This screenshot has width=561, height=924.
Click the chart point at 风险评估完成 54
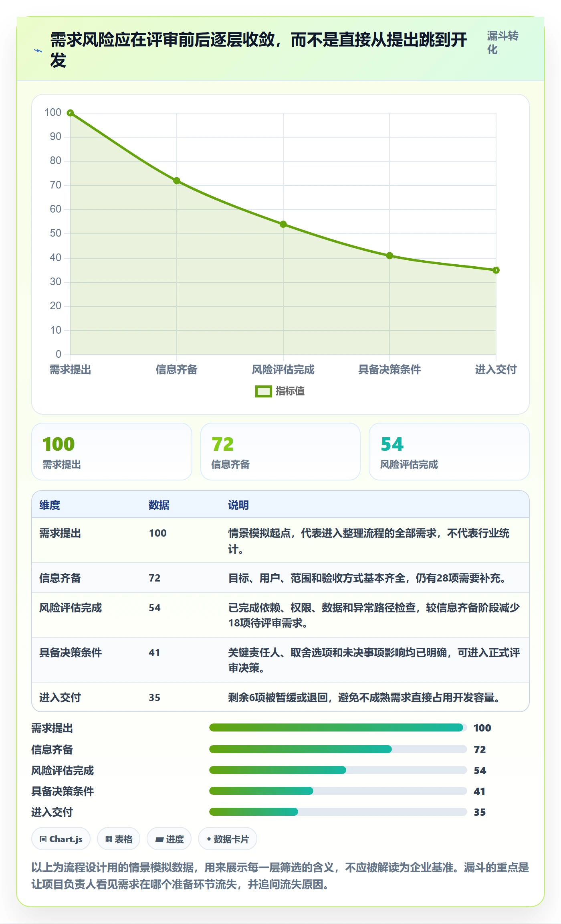(283, 224)
